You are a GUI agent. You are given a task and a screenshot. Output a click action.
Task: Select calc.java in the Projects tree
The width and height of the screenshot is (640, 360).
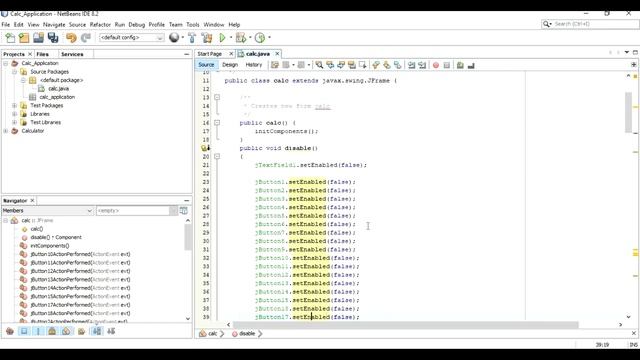pos(58,89)
